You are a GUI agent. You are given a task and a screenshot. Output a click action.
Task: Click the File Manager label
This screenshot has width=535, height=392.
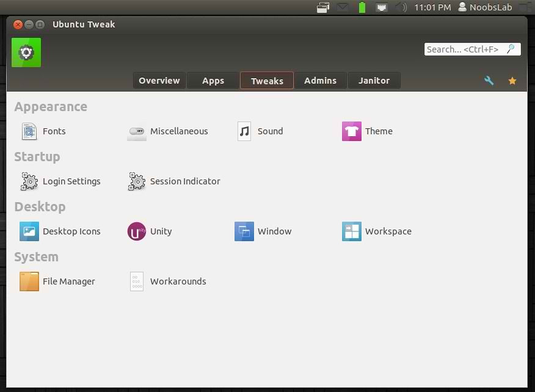69,281
